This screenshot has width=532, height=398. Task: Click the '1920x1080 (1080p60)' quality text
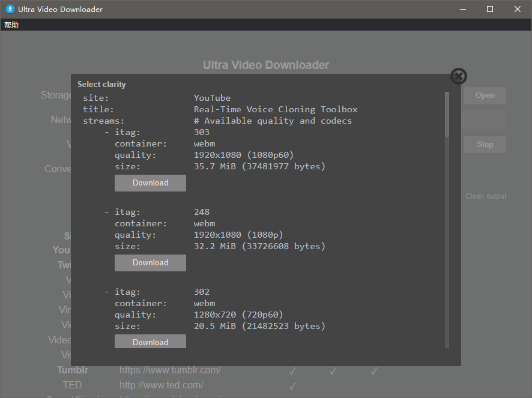click(x=244, y=155)
